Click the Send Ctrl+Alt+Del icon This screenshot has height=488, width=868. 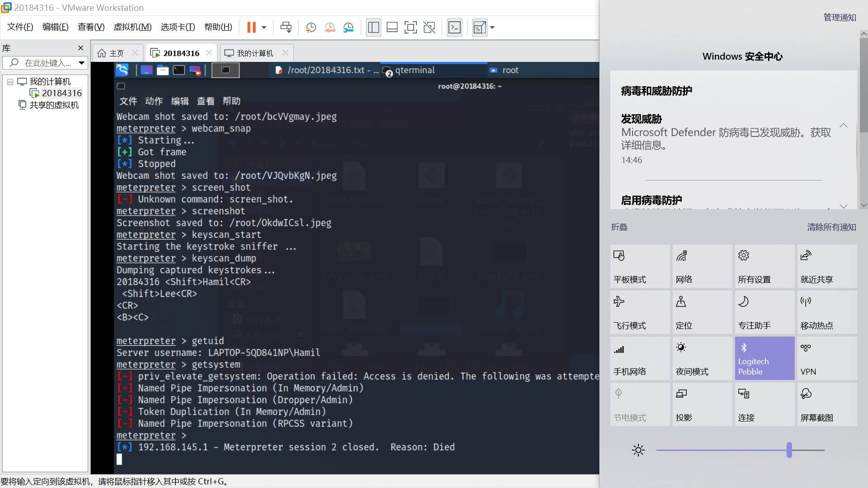(x=286, y=28)
